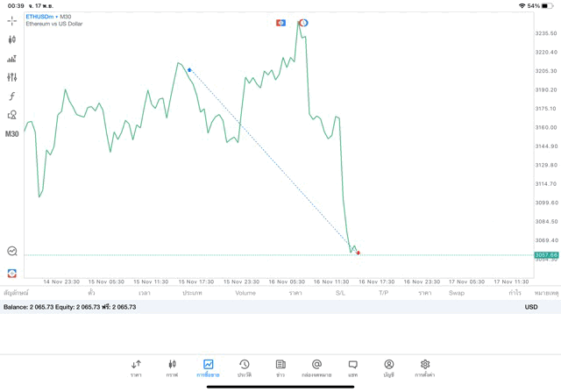Open the Quotes tab (ราคา)
The image size is (561, 392).
point(136,368)
